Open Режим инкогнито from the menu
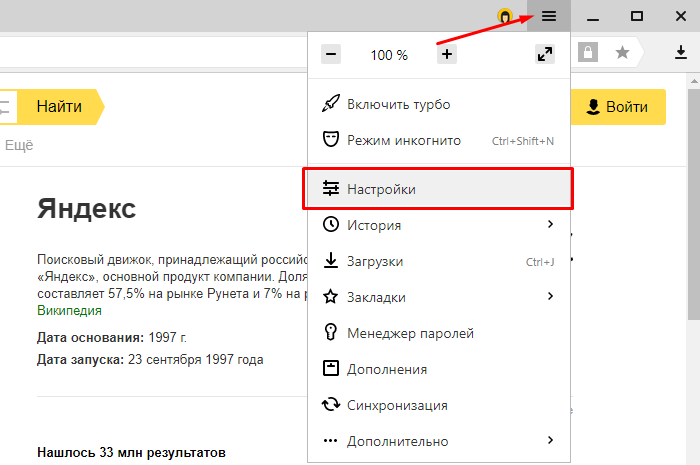This screenshot has height=465, width=700. (x=439, y=140)
